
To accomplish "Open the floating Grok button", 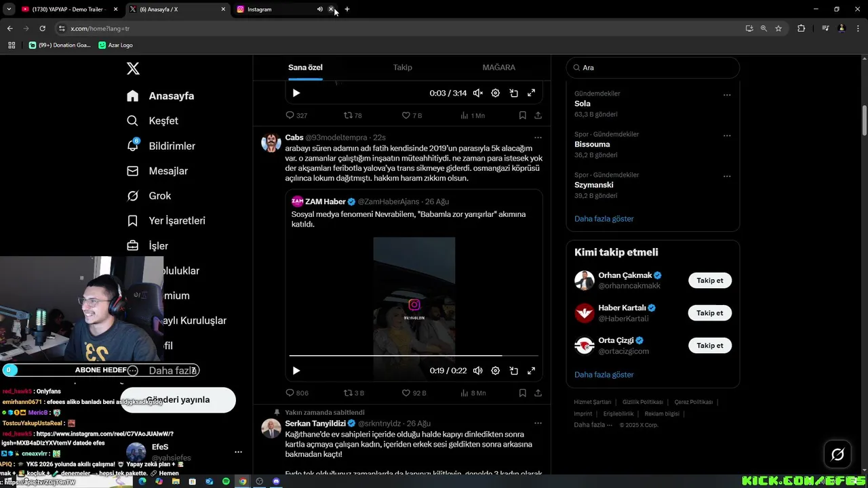I will (x=837, y=454).
